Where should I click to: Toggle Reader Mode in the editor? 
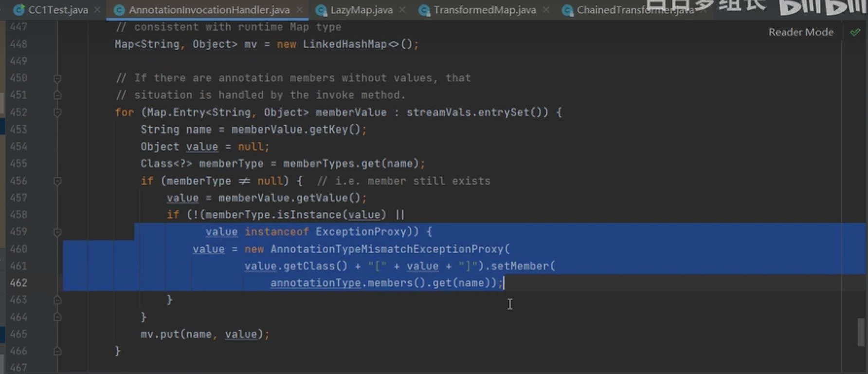801,32
